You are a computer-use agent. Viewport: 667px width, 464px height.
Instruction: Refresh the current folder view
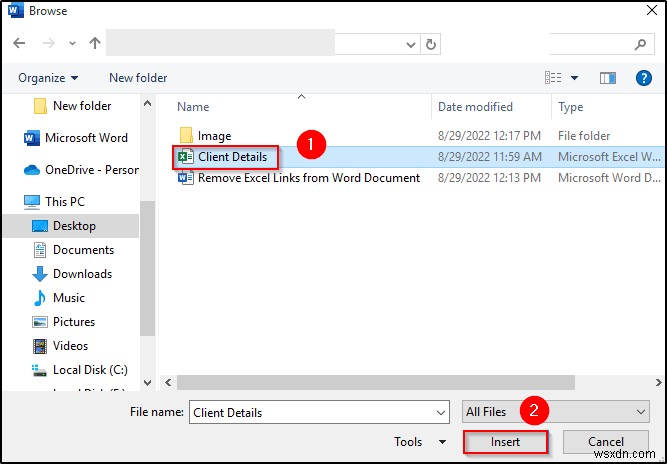[x=430, y=44]
